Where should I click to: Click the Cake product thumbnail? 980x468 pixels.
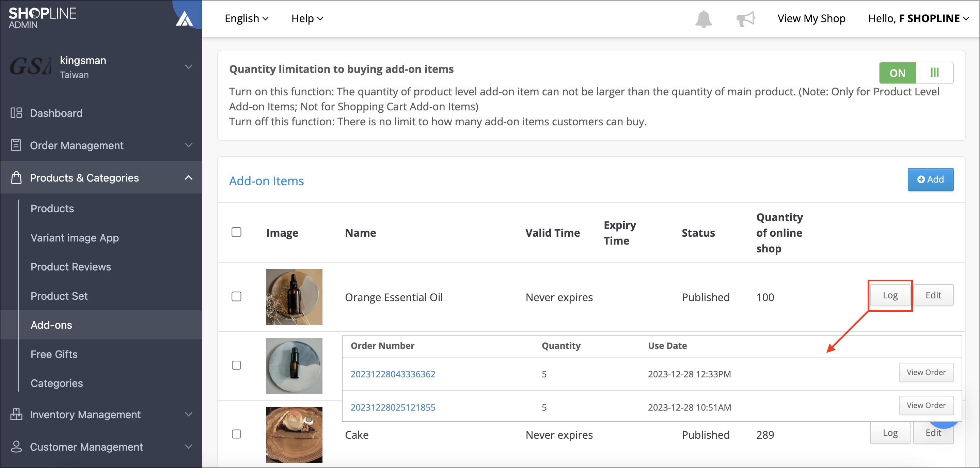(x=294, y=435)
